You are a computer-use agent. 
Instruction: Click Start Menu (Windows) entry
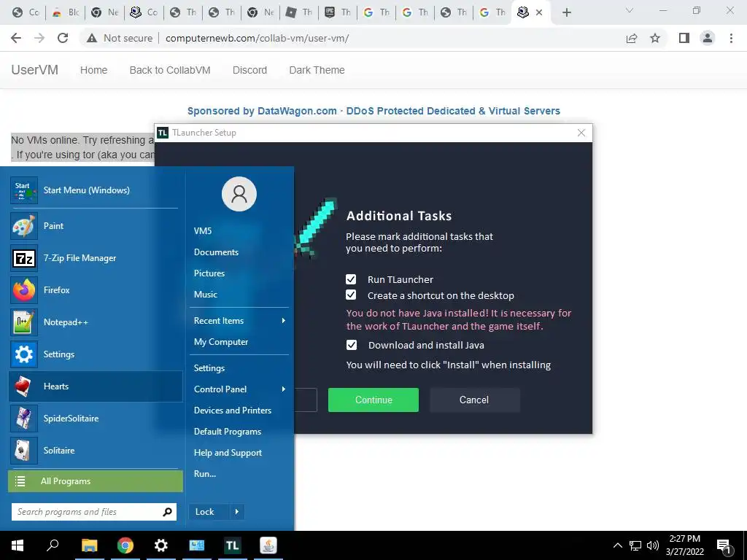[96, 190]
